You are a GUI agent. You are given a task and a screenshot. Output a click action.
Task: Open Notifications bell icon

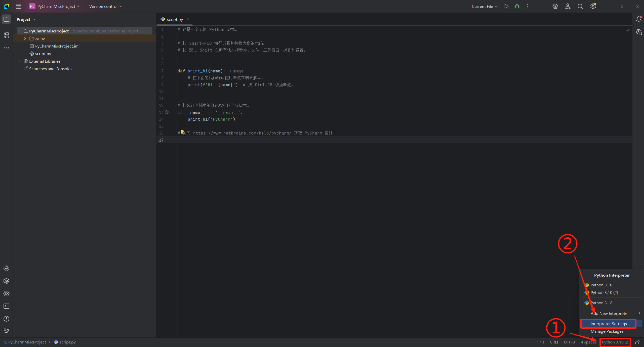coord(639,19)
